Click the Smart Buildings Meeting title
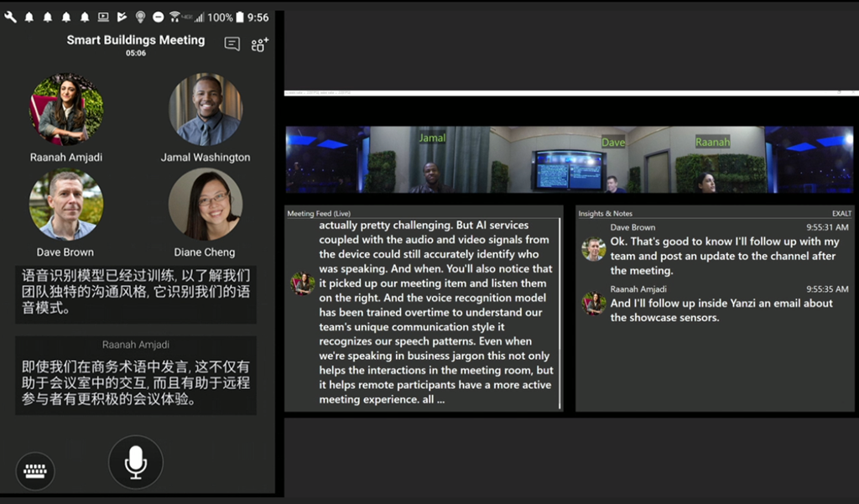Viewport: 859px width, 504px height. pyautogui.click(x=136, y=40)
